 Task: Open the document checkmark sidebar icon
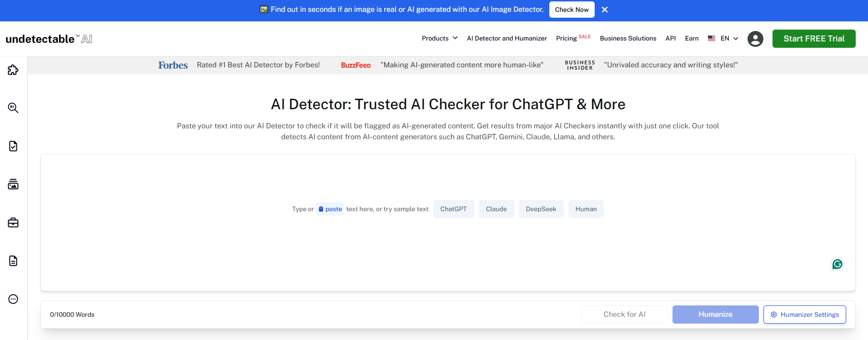(x=13, y=146)
